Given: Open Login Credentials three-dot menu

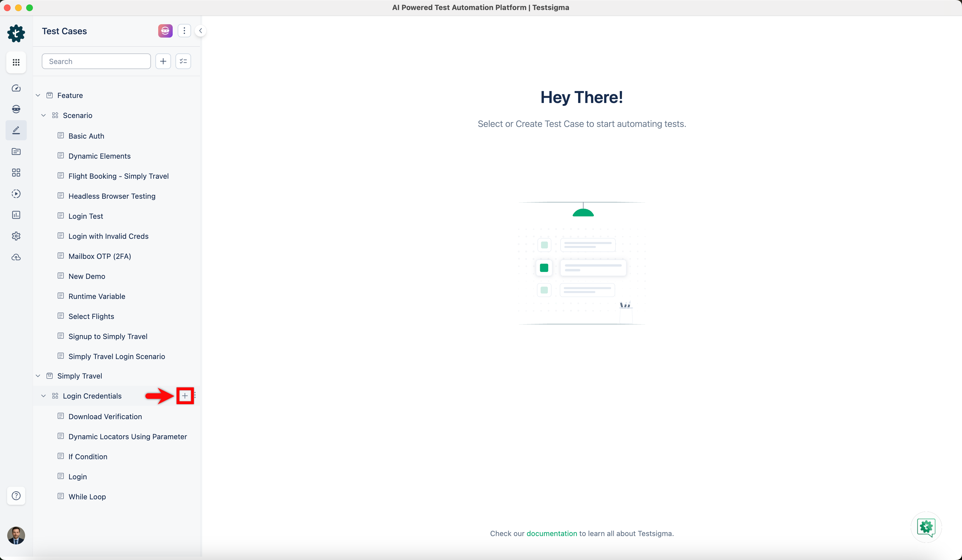Looking at the screenshot, I should point(195,396).
